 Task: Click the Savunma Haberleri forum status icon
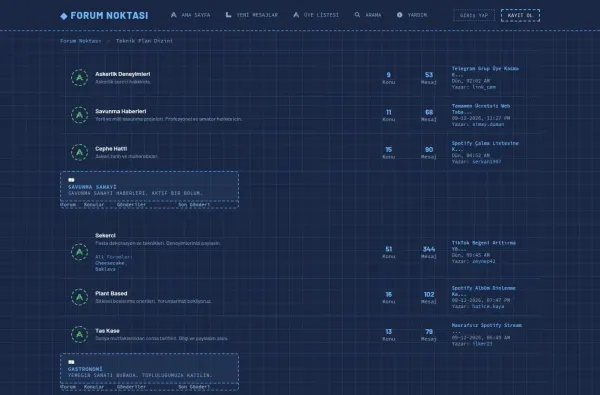(80, 115)
